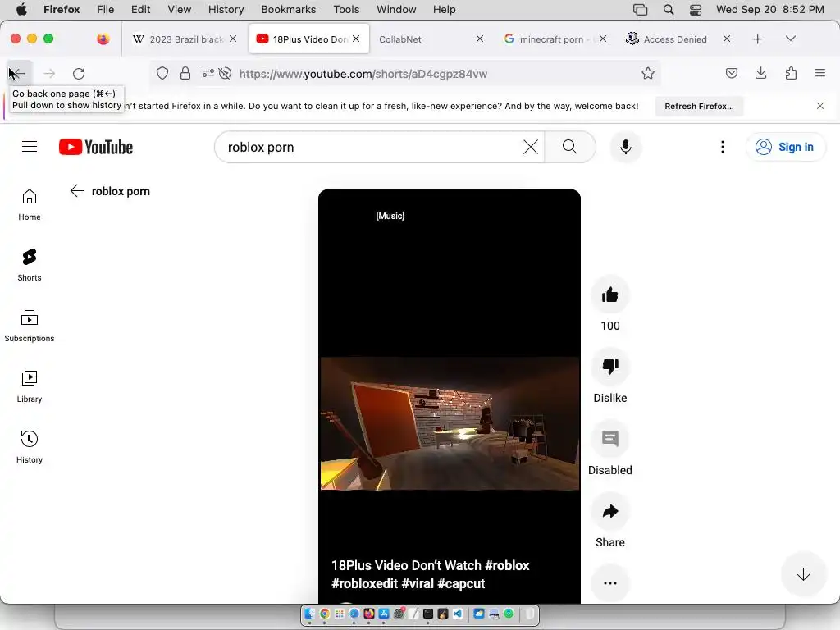
Task: Open the site permissions icon in address bar
Action: pyautogui.click(x=208, y=73)
